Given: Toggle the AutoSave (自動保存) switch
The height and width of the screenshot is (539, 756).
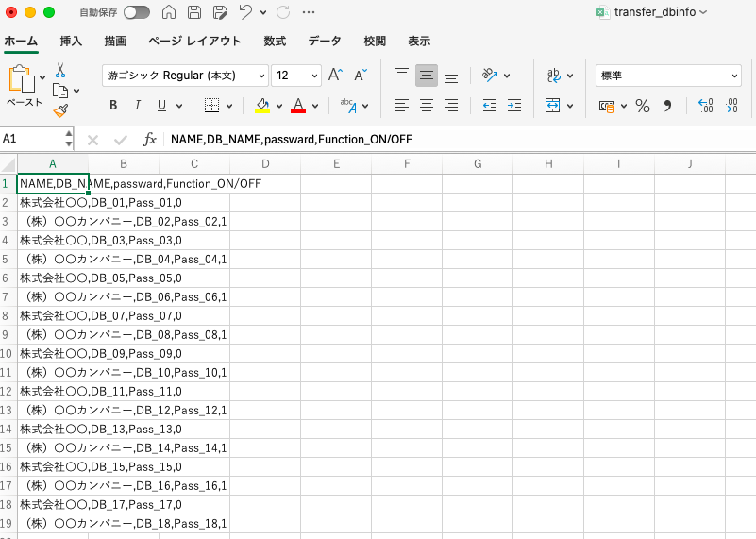Looking at the screenshot, I should coord(137,12).
